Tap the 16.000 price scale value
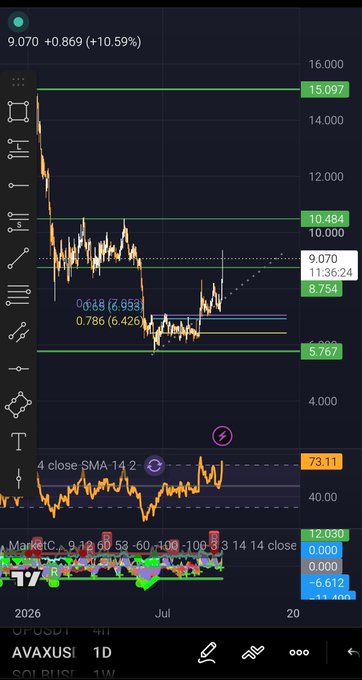This screenshot has height=680, width=362. 326,65
